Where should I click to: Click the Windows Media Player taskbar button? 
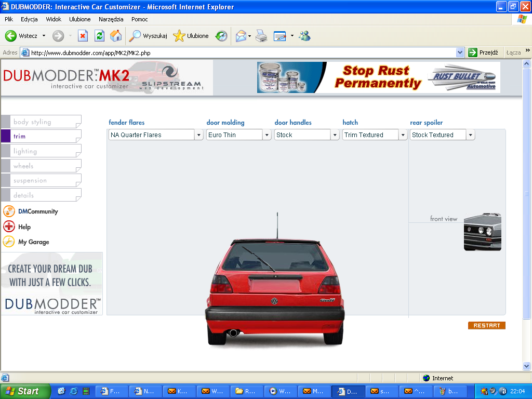280,391
